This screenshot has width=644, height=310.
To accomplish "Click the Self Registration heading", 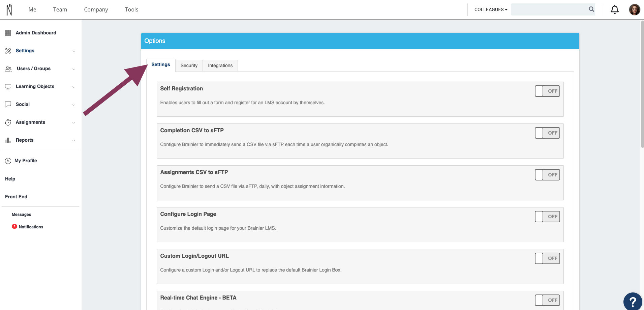I will pos(182,89).
